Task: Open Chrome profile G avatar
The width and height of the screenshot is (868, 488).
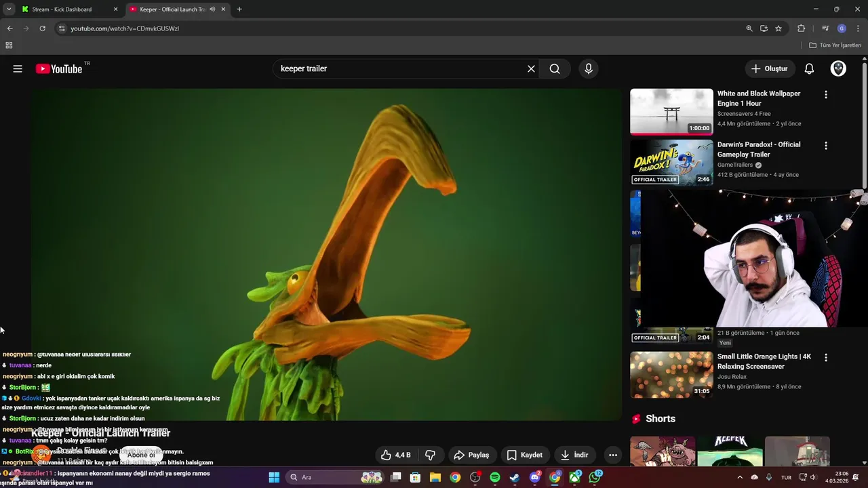Action: point(842,28)
